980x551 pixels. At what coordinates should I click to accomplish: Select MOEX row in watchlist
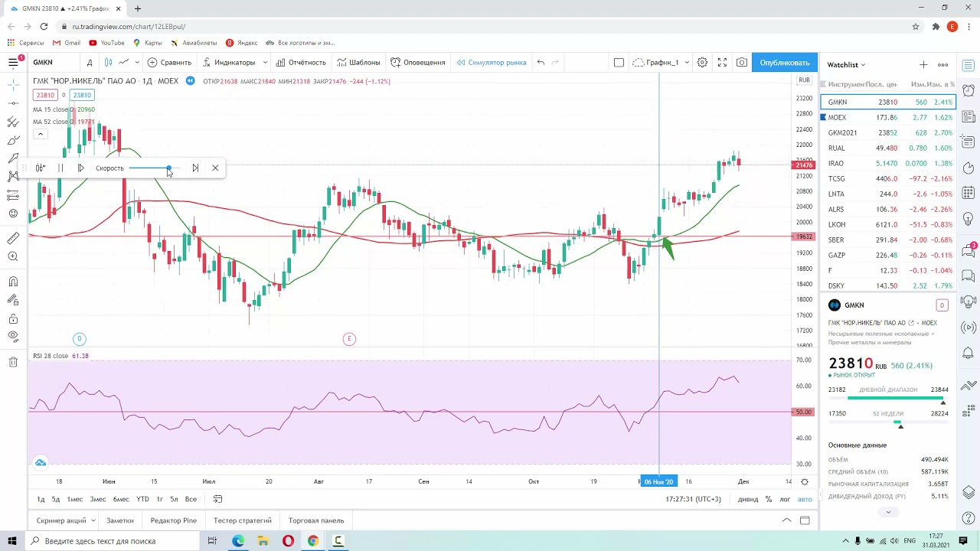(x=887, y=117)
